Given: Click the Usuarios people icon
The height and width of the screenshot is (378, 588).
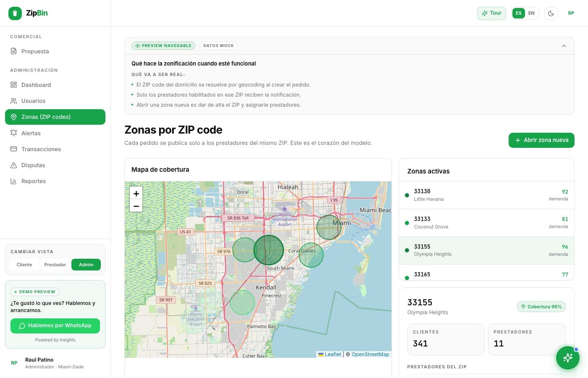Looking at the screenshot, I should coord(13,101).
